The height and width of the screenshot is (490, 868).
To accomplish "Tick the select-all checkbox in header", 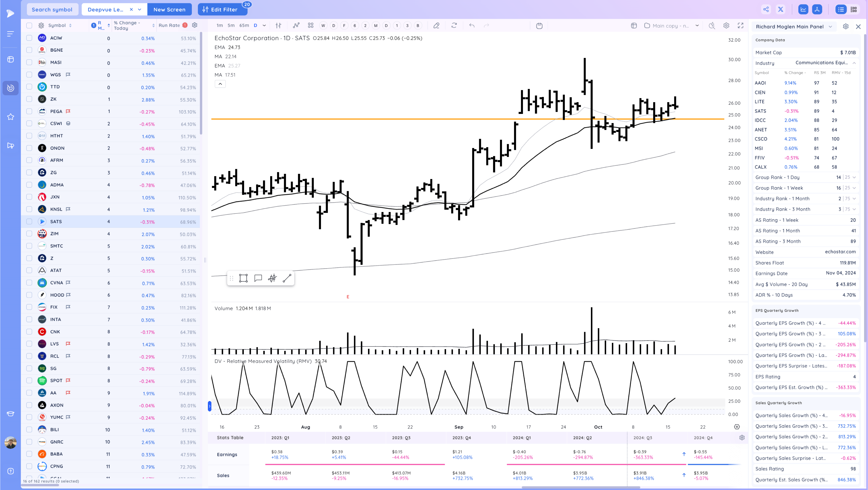I will click(x=29, y=26).
